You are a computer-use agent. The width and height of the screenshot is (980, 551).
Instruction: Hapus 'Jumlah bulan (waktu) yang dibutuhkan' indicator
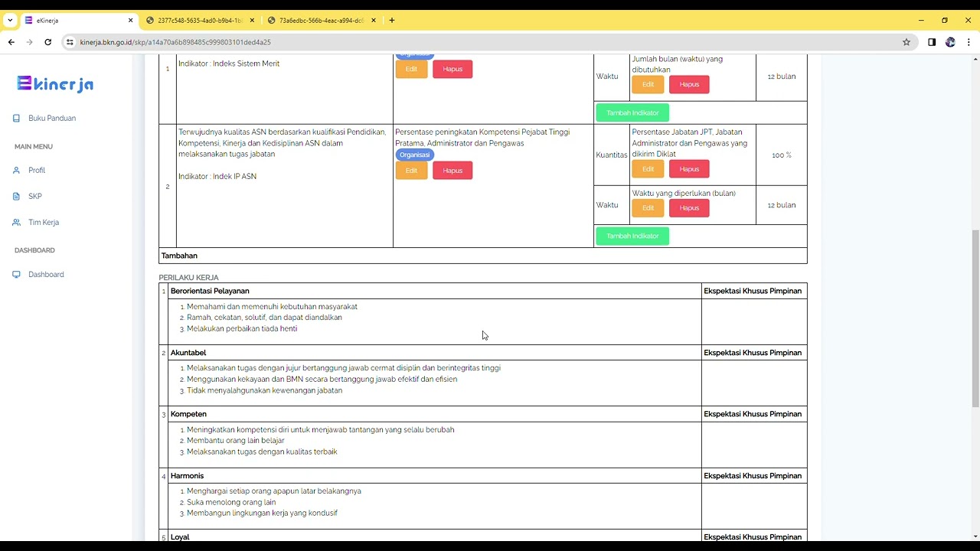point(689,84)
